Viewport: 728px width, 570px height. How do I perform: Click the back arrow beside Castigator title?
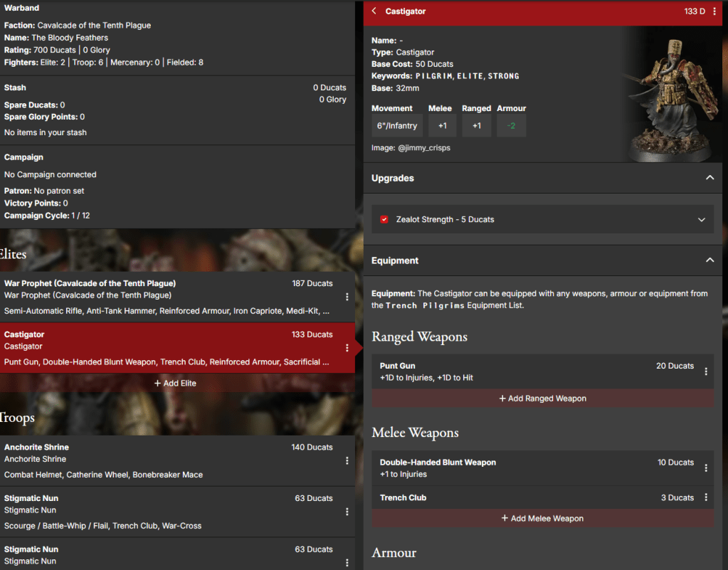(x=374, y=11)
